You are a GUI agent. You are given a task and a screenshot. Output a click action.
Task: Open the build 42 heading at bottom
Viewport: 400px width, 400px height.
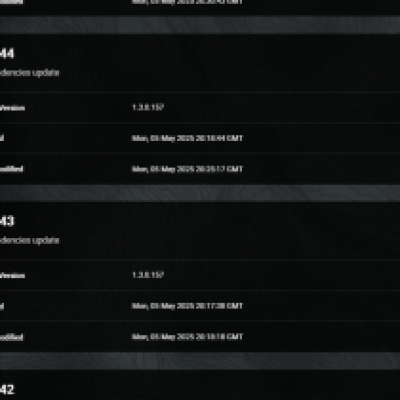coord(7,389)
